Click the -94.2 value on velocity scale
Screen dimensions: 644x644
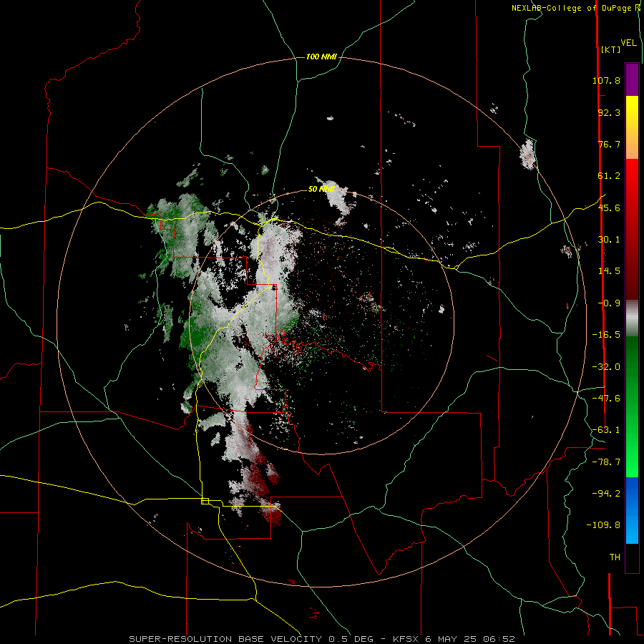tap(606, 494)
